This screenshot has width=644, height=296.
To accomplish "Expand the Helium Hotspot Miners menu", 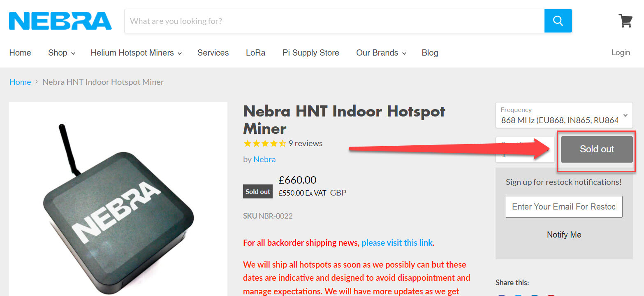I will [136, 53].
